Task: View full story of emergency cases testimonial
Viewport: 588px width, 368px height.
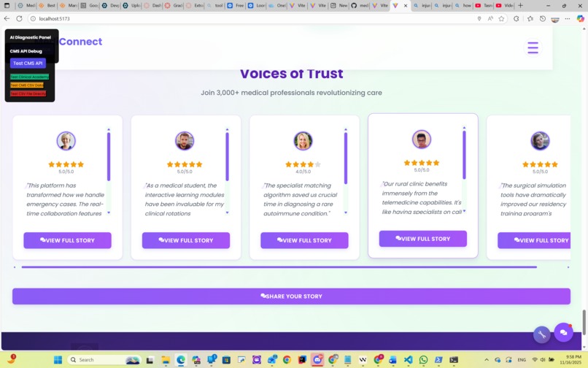Action: coord(68,240)
